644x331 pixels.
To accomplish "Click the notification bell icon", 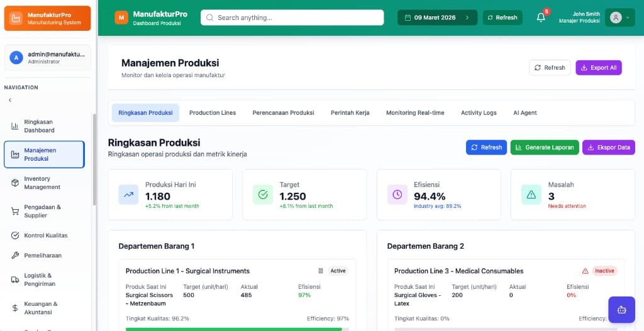I will [x=541, y=18].
